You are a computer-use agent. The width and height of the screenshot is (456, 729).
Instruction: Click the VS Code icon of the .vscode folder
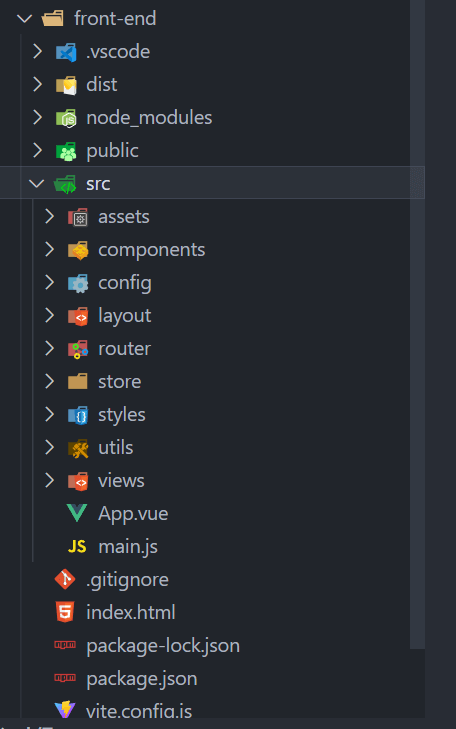click(66, 52)
